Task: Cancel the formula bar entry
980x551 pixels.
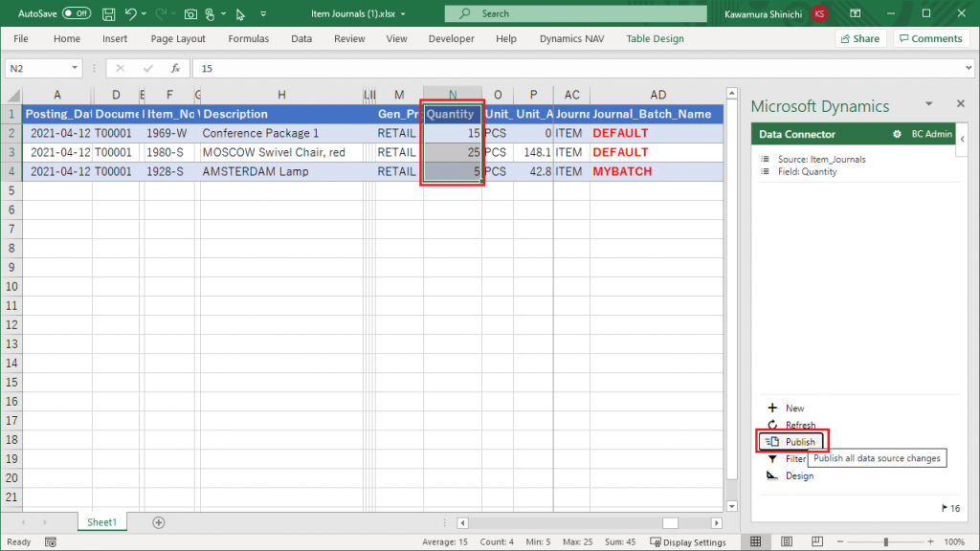Action: [120, 68]
